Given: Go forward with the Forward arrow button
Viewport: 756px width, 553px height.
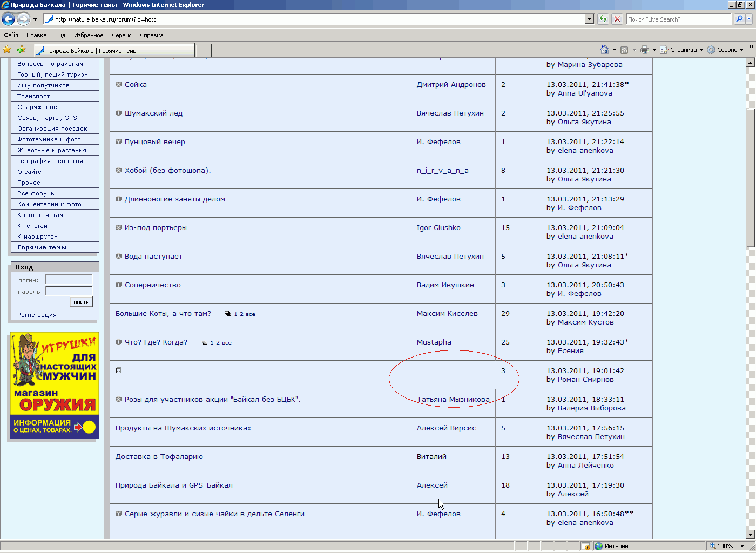Looking at the screenshot, I should click(x=23, y=19).
